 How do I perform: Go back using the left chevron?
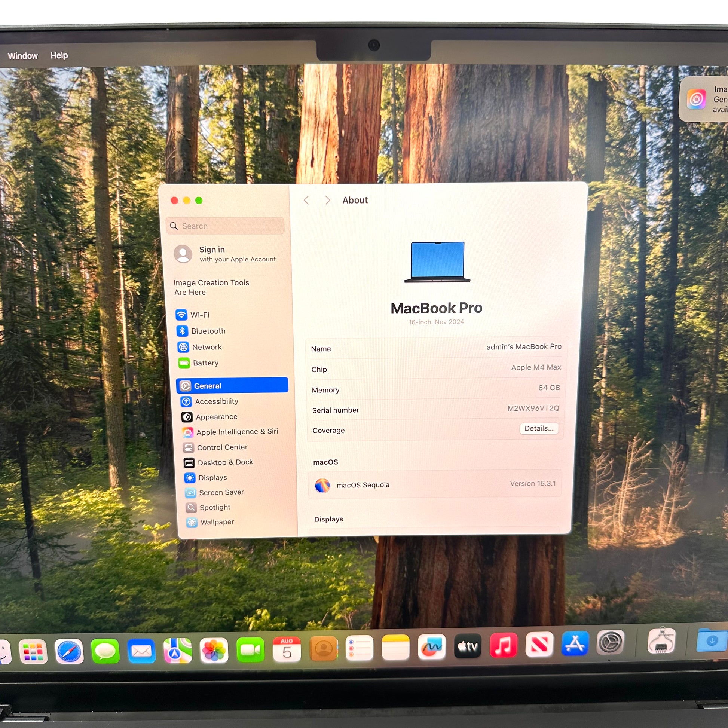point(306,200)
